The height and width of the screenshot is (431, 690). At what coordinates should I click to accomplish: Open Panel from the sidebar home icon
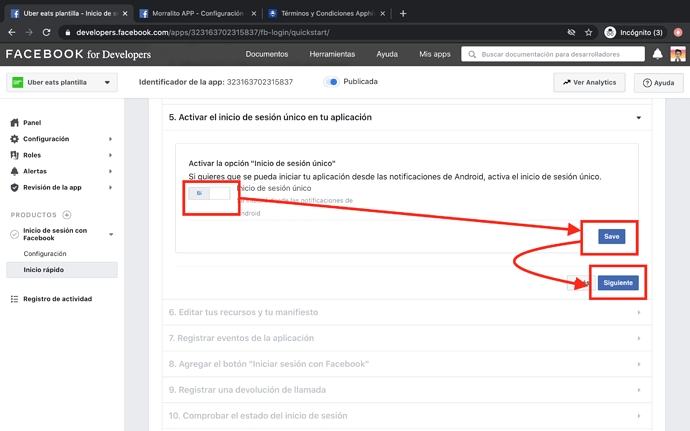14,123
